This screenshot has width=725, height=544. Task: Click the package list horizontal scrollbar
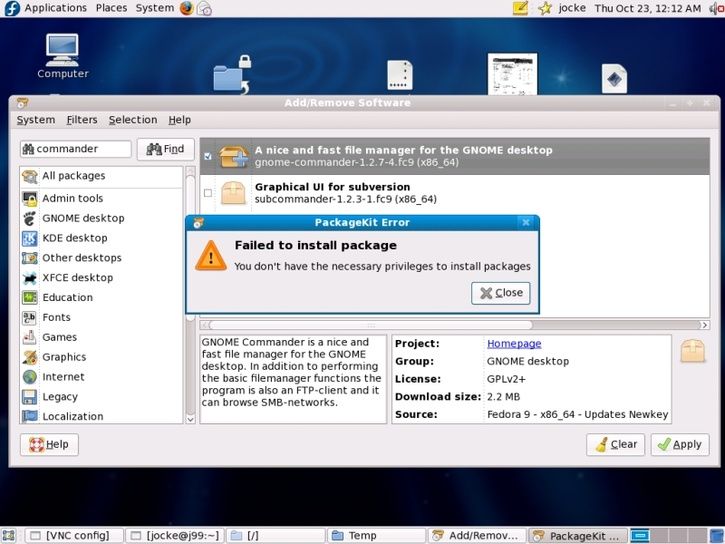[x=371, y=325]
